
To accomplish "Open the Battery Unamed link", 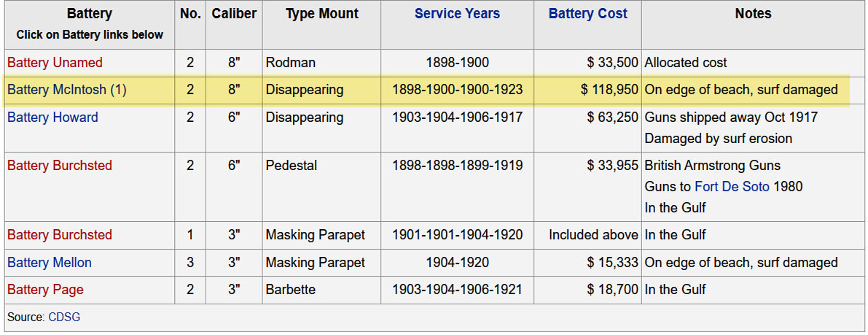I will pos(55,63).
